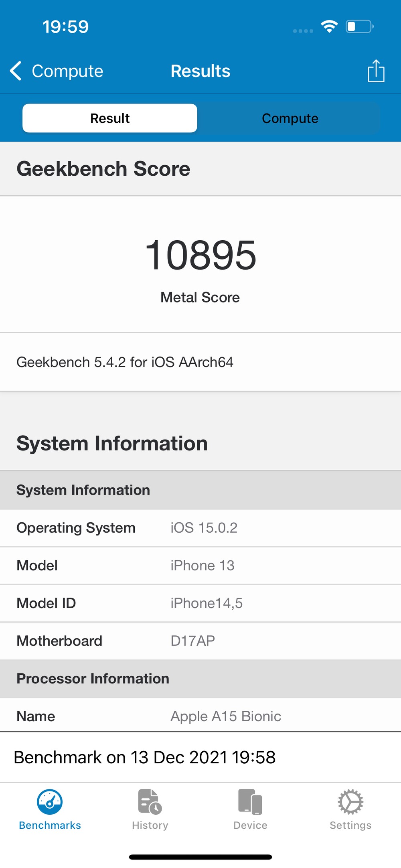Open the Device icon in tab bar
Image resolution: width=401 pixels, height=868 pixels.
click(x=250, y=802)
